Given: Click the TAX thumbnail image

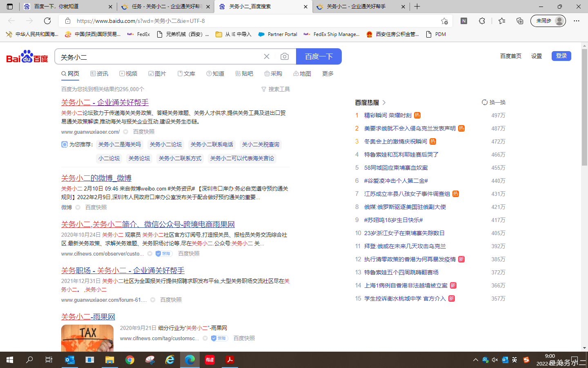Looking at the screenshot, I should pyautogui.click(x=87, y=338).
